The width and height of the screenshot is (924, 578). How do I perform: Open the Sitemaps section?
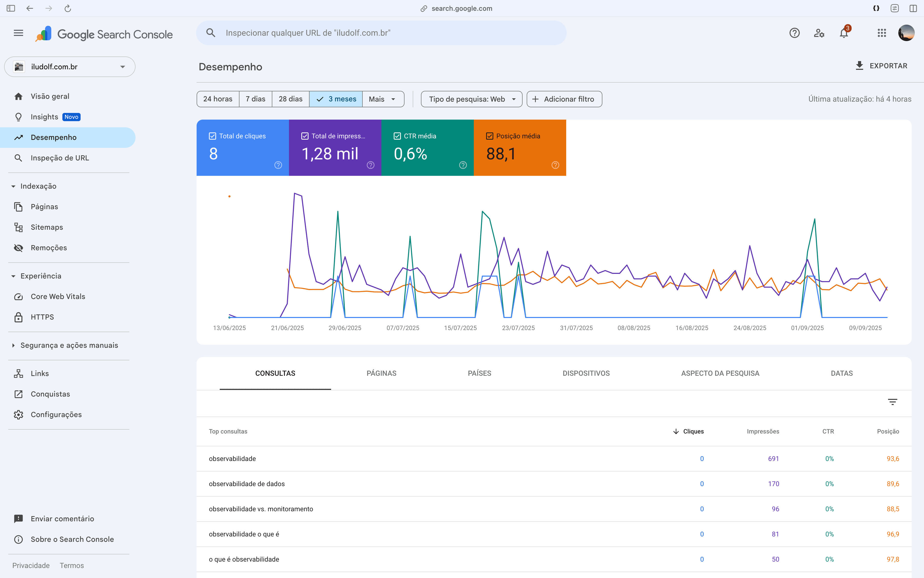tap(47, 227)
